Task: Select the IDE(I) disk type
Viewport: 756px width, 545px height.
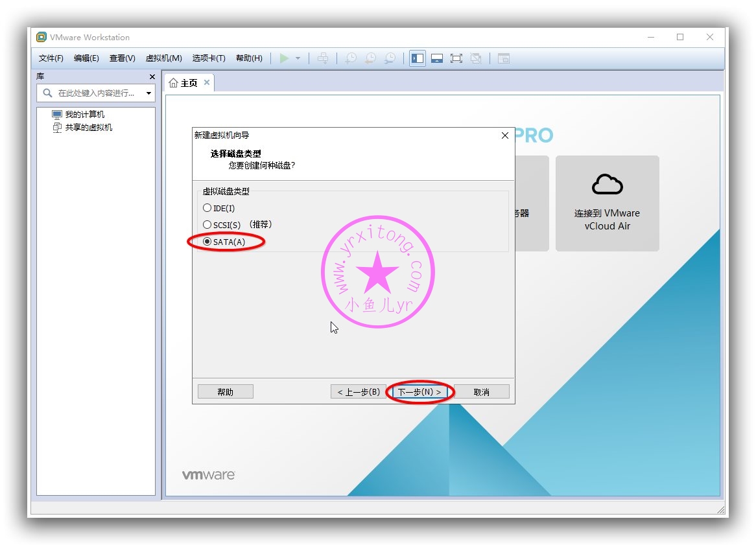Action: [x=219, y=208]
